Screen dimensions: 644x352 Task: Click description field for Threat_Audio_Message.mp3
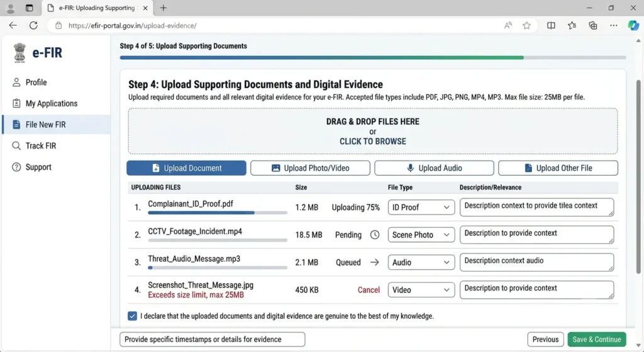point(537,263)
